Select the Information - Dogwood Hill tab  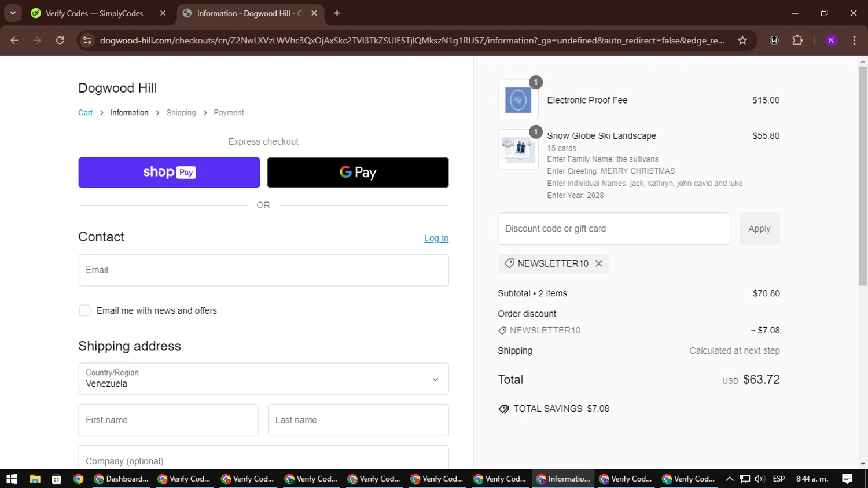tap(249, 13)
